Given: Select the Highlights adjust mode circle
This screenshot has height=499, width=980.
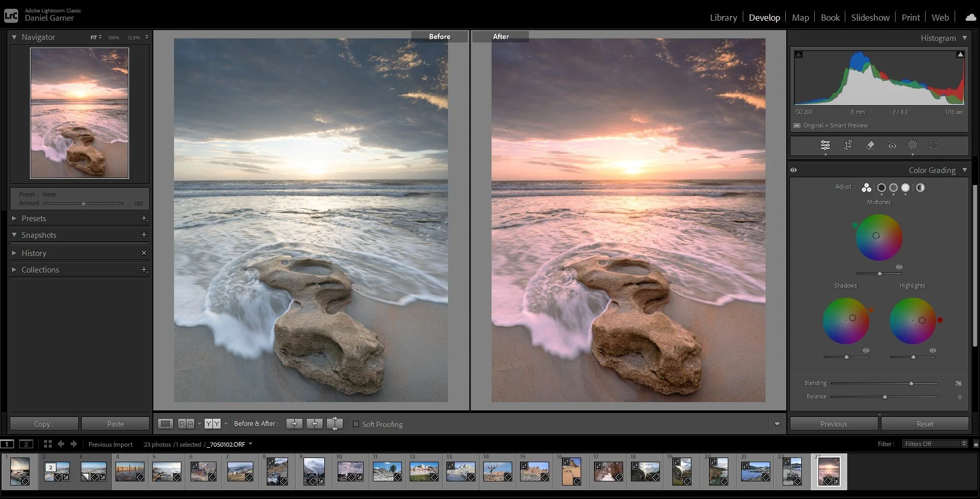Looking at the screenshot, I should click(x=905, y=188).
